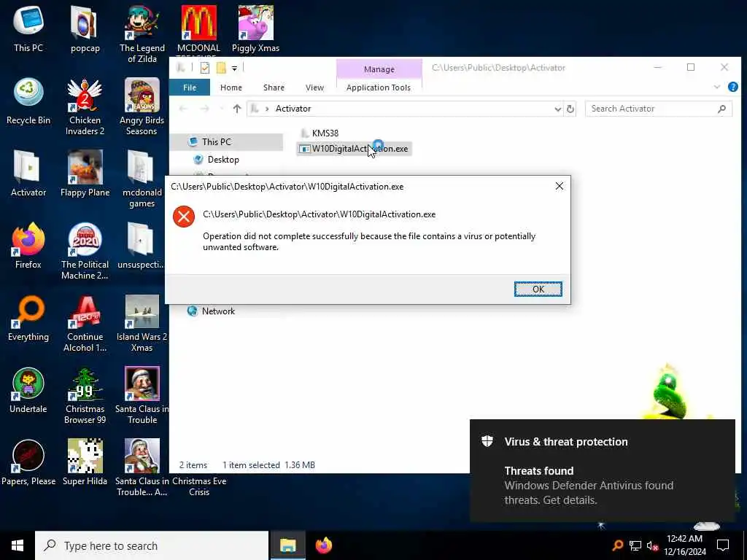Expand the ribbon with the chevron
Screen dimensions: 747x560
716,87
